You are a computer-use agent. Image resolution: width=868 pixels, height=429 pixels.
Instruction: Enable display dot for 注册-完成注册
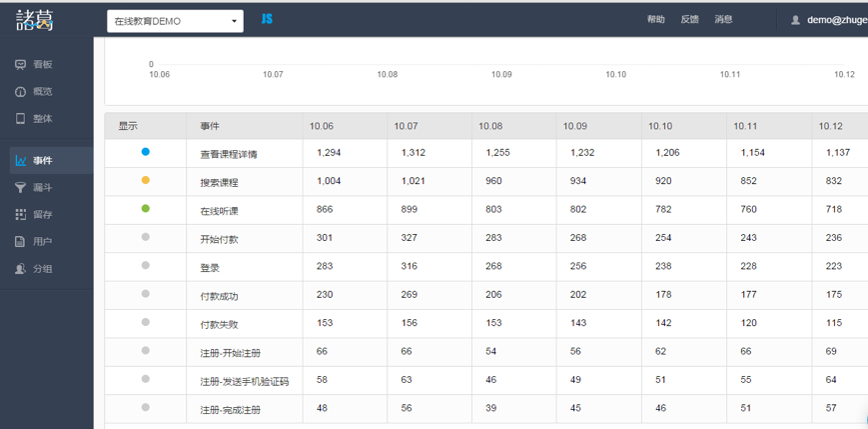tap(146, 407)
